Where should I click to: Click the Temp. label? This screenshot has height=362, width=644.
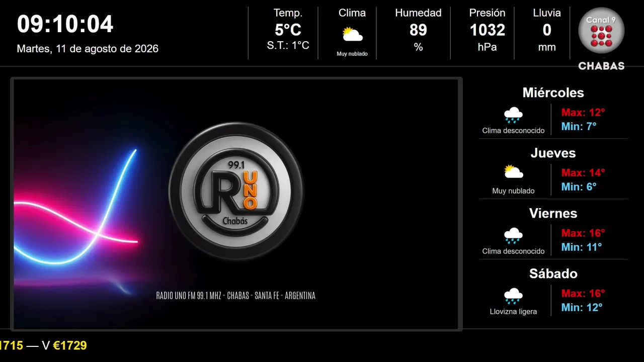tap(288, 13)
